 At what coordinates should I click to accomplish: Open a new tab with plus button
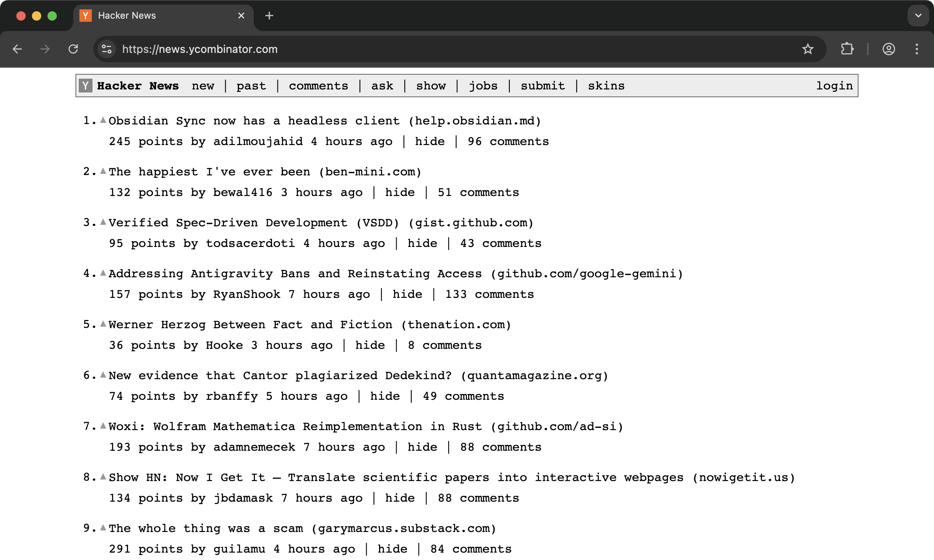point(269,16)
